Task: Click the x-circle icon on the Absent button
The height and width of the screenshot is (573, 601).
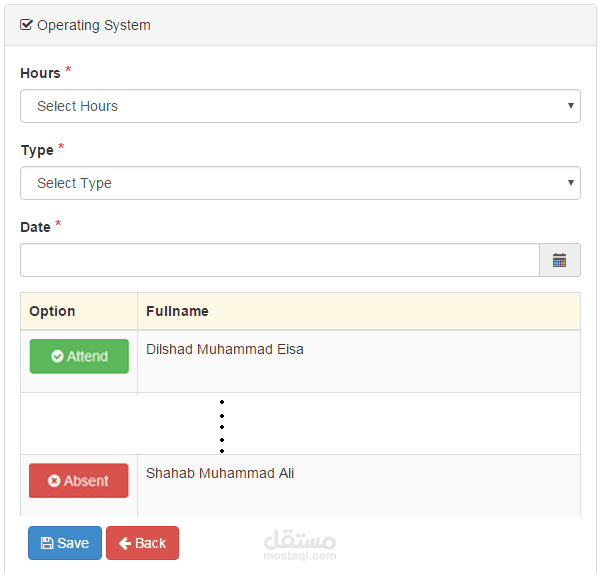Action: 54,481
